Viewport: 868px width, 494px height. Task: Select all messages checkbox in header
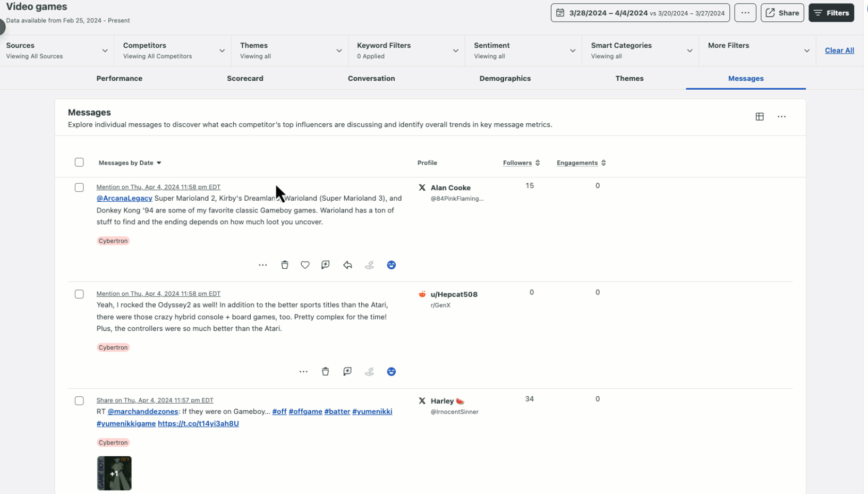point(79,163)
